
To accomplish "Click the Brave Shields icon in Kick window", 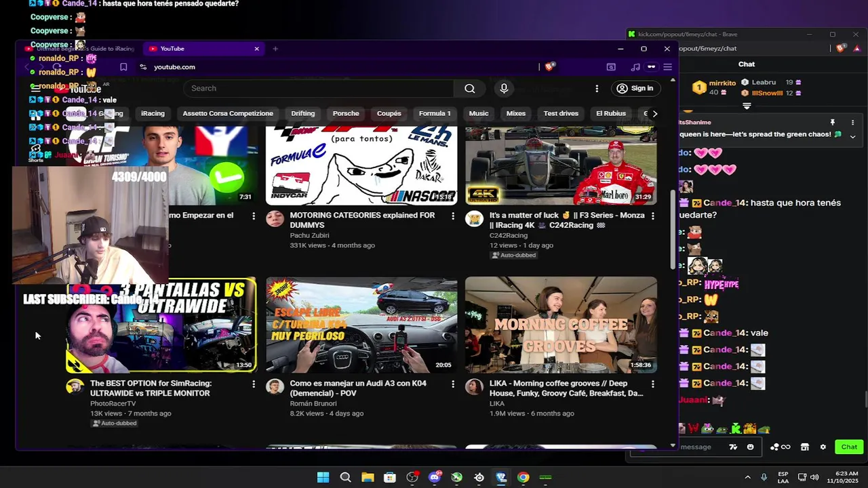I will coord(842,48).
